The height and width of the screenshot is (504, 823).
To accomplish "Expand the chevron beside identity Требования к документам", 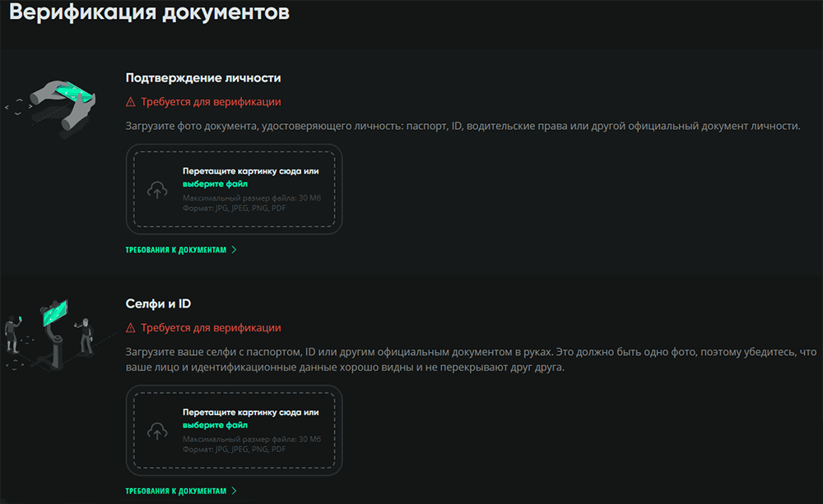I will (x=234, y=250).
